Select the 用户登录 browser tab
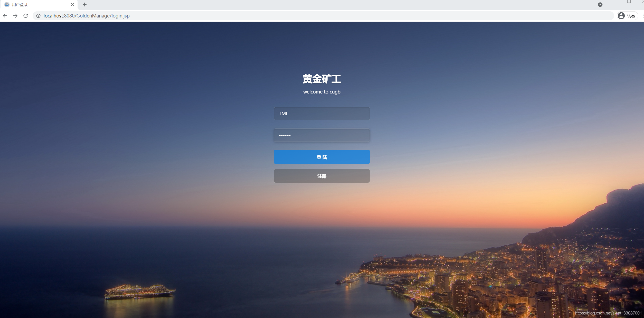 coord(39,5)
